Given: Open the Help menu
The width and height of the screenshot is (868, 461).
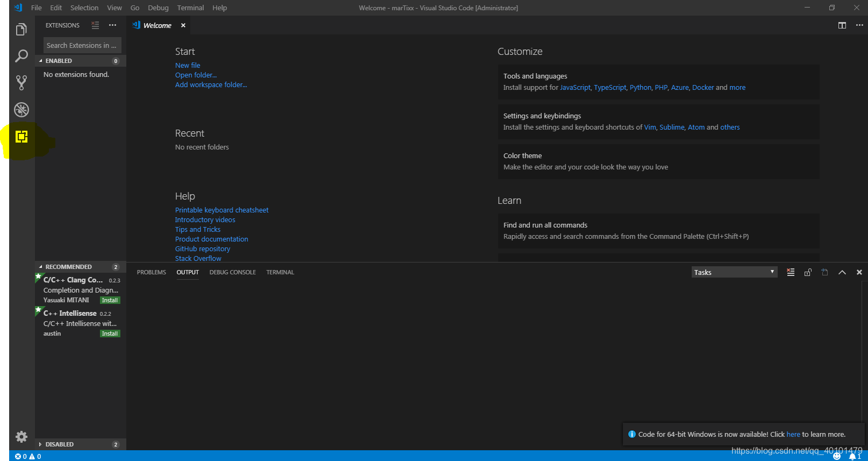Looking at the screenshot, I should (219, 8).
